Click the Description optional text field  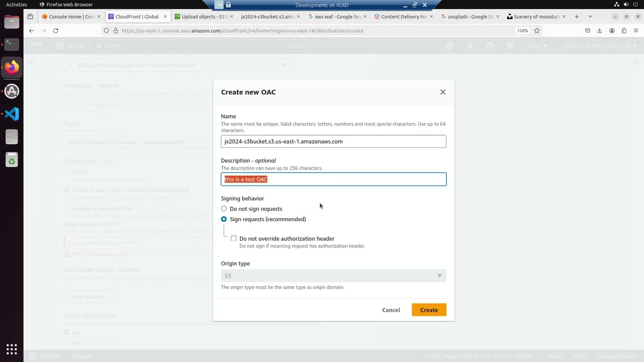pyautogui.click(x=334, y=179)
